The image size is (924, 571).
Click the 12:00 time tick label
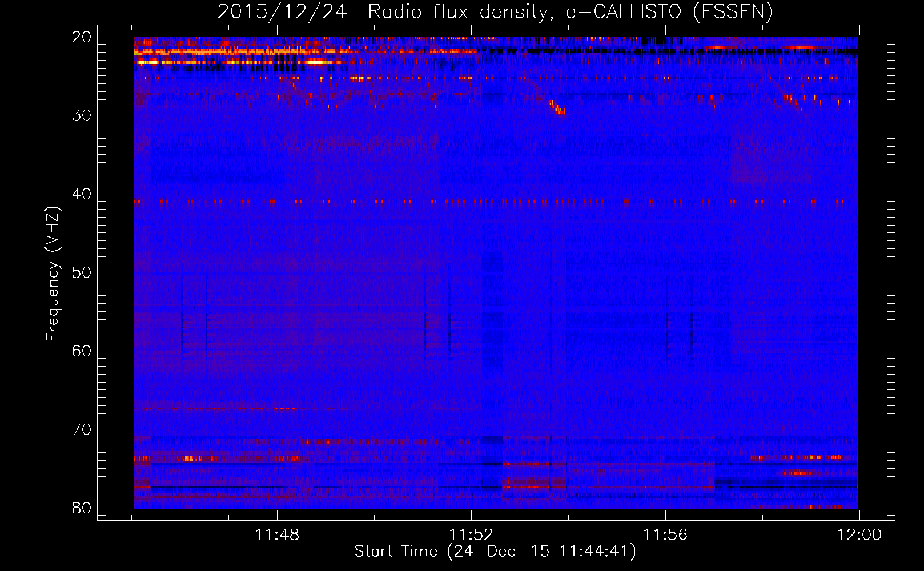[x=859, y=535]
